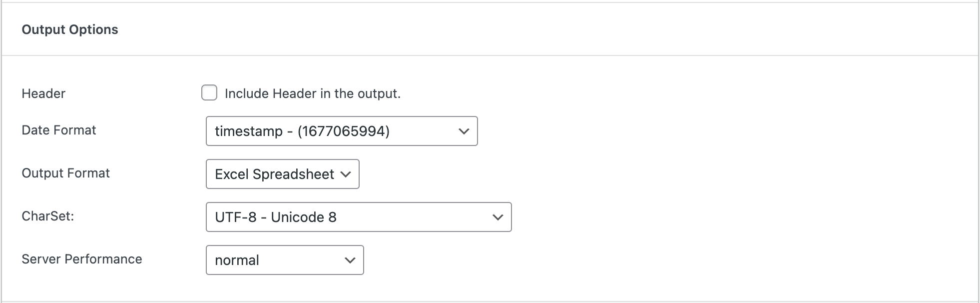Click the Output Format label
Screen dimensions: 980x303
click(65, 173)
